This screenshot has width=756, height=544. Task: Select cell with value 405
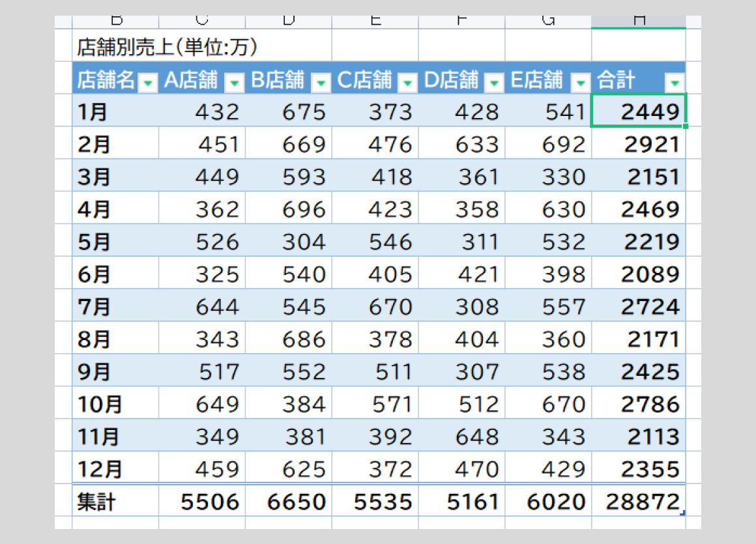(x=375, y=273)
